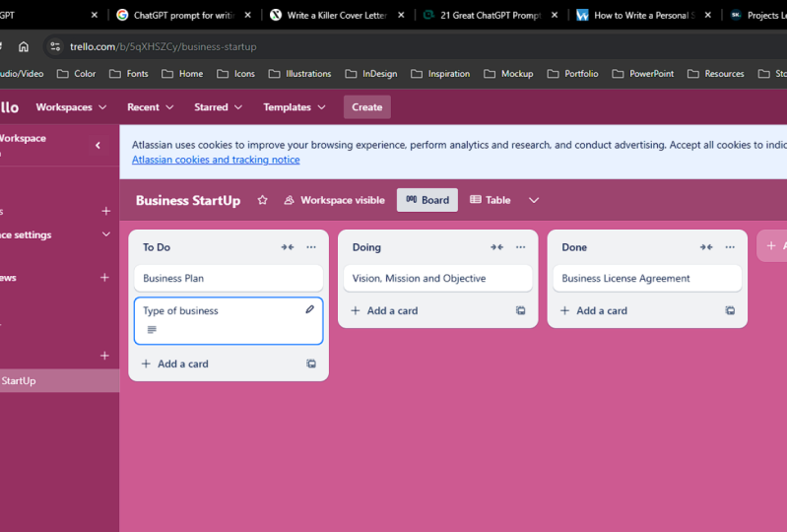Open the Home bookmarks folder
787x532 pixels.
click(182, 74)
